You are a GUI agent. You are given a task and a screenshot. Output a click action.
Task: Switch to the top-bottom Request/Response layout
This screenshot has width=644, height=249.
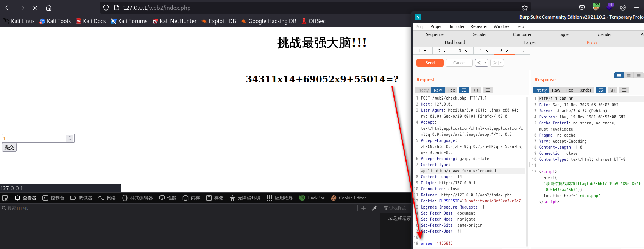(629, 75)
